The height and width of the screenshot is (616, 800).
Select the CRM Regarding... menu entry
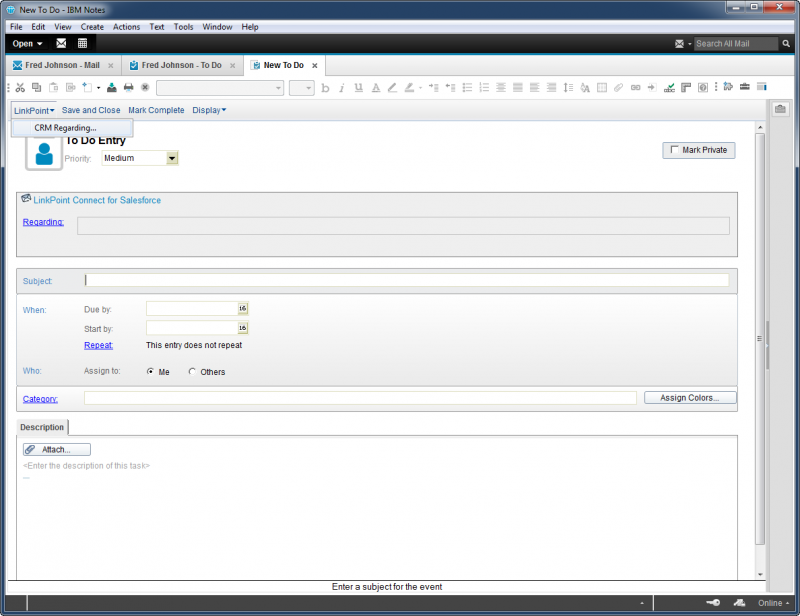(x=72, y=128)
